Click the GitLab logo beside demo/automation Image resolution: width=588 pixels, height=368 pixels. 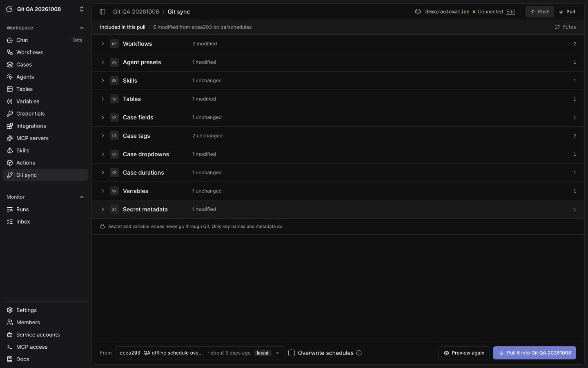tap(418, 12)
